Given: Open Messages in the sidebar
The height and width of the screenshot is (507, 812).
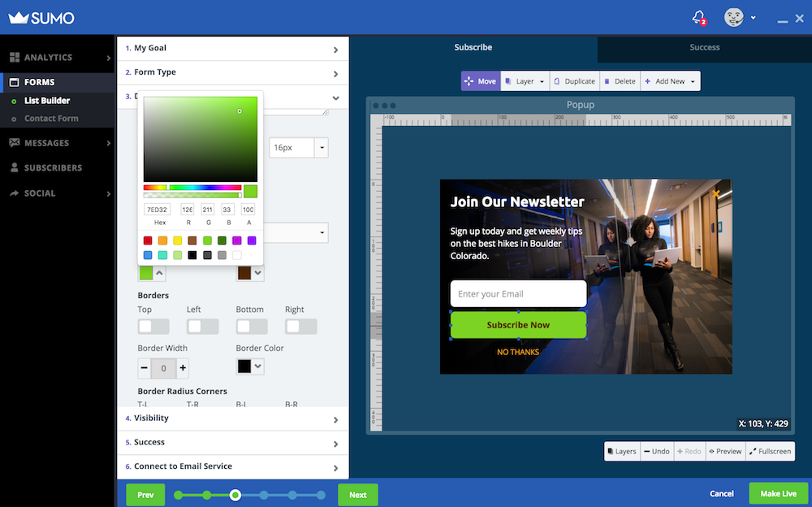Looking at the screenshot, I should [x=57, y=142].
